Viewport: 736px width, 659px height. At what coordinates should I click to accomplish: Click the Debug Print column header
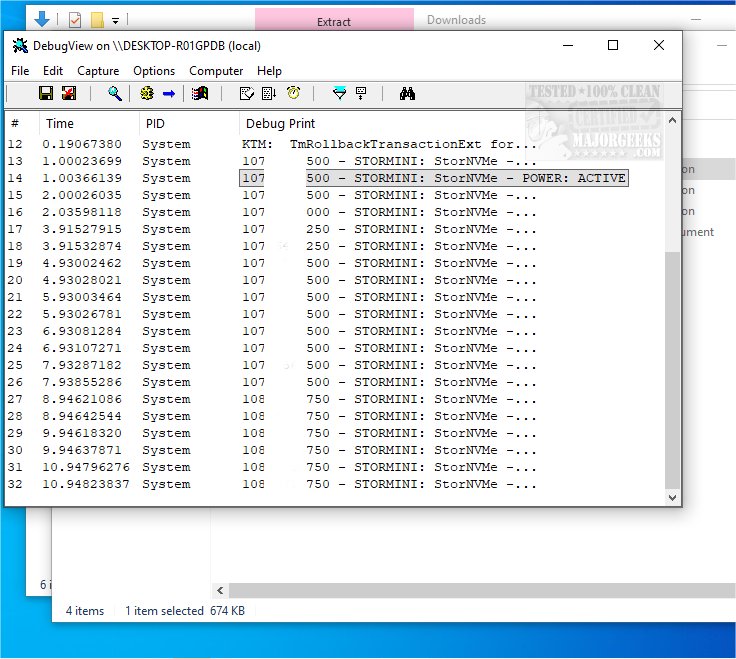coord(452,123)
